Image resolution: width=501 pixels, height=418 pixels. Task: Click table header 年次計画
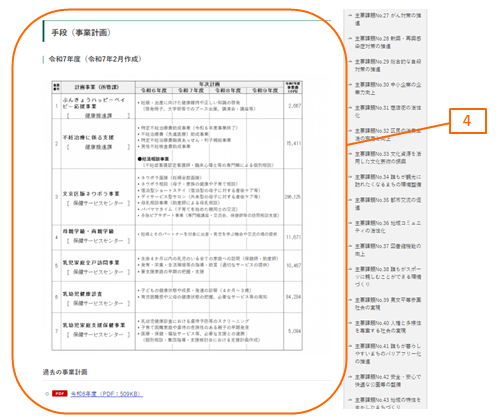[209, 84]
